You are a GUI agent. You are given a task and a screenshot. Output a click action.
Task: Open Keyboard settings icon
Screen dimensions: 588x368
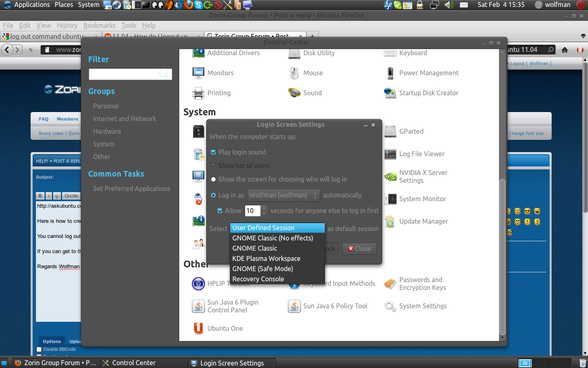390,53
